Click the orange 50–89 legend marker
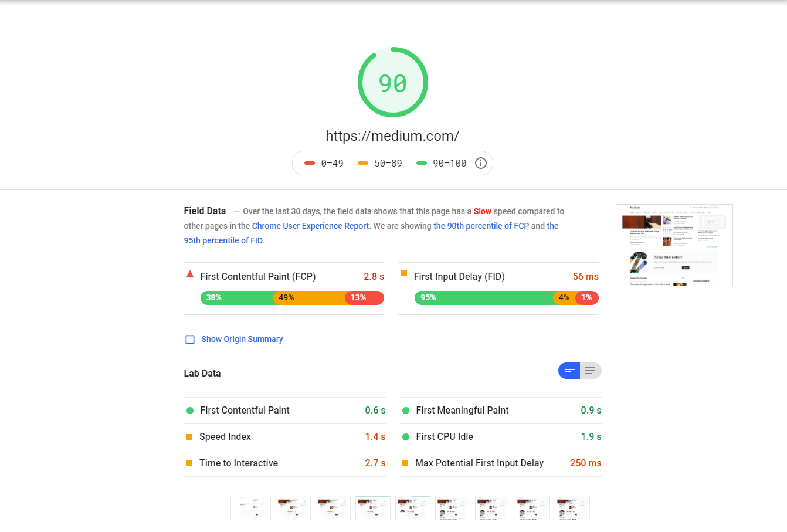This screenshot has height=532, width=787. 363,163
